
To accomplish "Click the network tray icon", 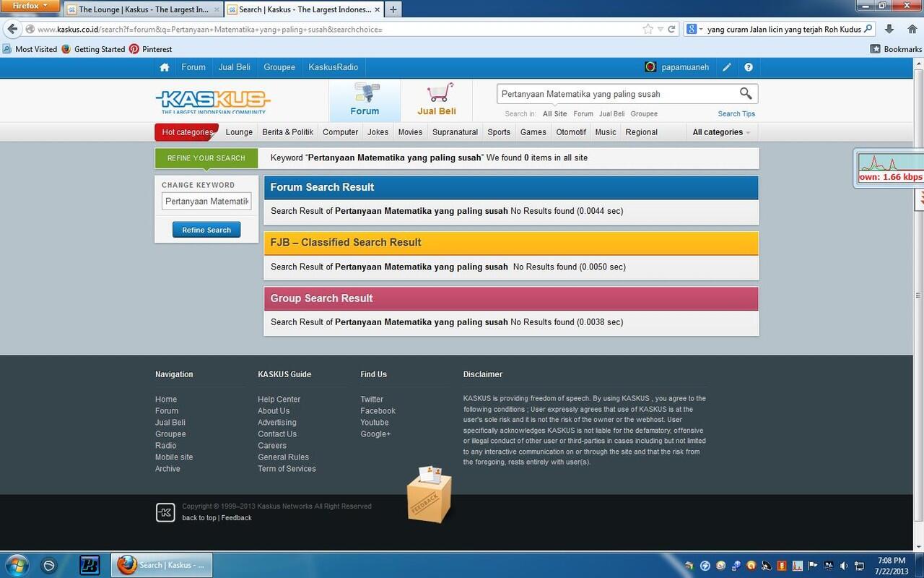I will pyautogui.click(x=860, y=566).
